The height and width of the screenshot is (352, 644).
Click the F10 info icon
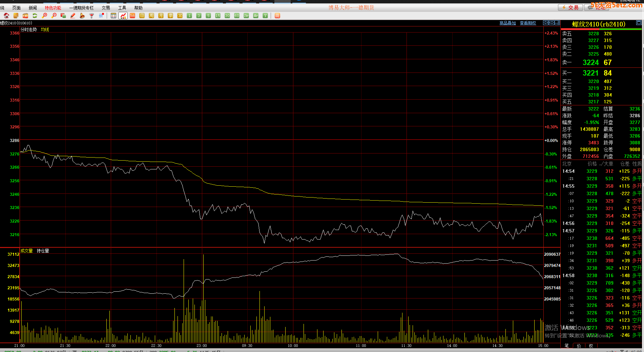[x=25, y=16]
